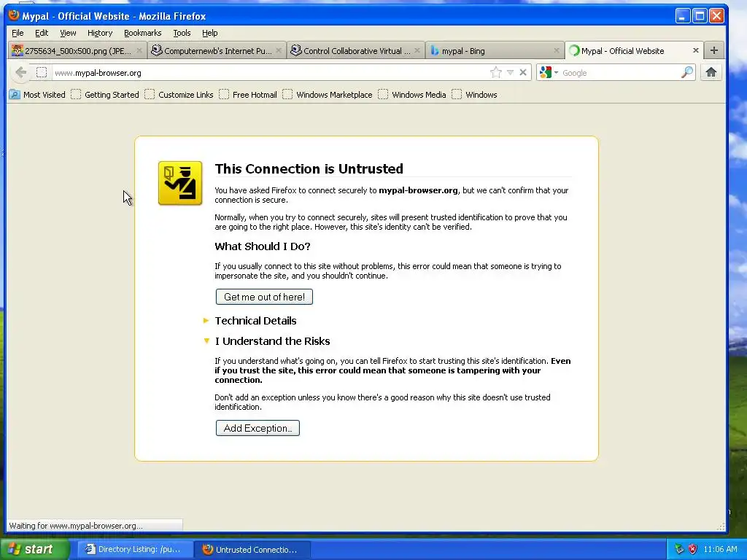This screenshot has height=560, width=747.
Task: Open the Help menu
Action: click(209, 33)
